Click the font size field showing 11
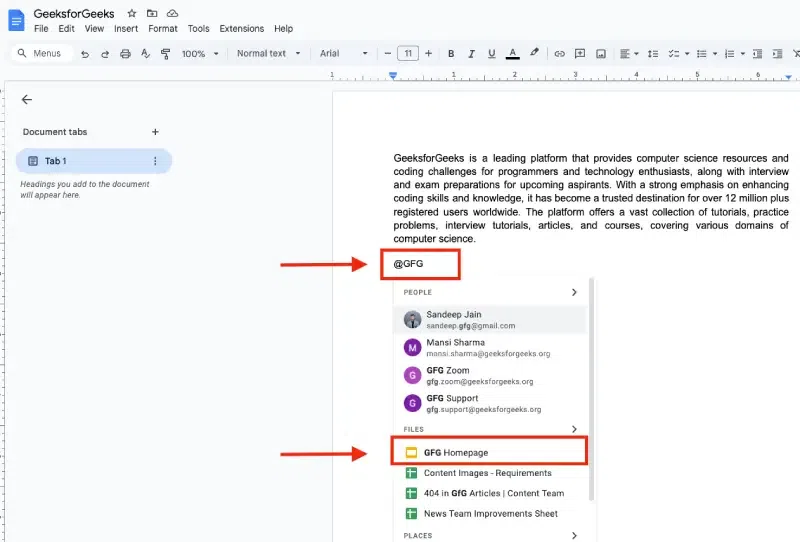800x542 pixels. coord(408,53)
